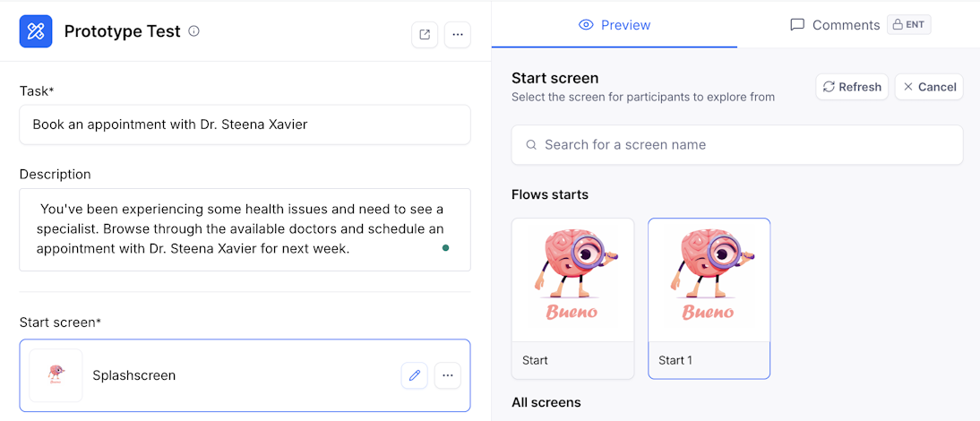This screenshot has width=980, height=421.
Task: Click the Prototype Test title
Action: coord(123,31)
